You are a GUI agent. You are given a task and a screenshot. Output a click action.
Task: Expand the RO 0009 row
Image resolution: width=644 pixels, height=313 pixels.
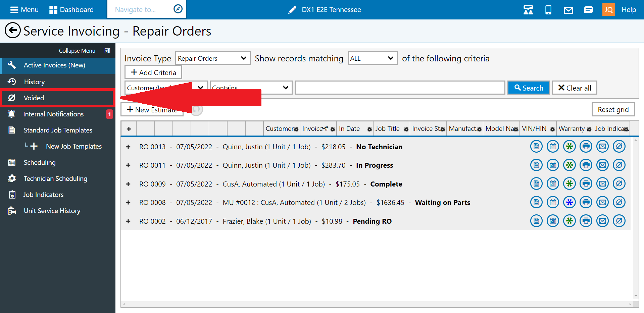[128, 184]
